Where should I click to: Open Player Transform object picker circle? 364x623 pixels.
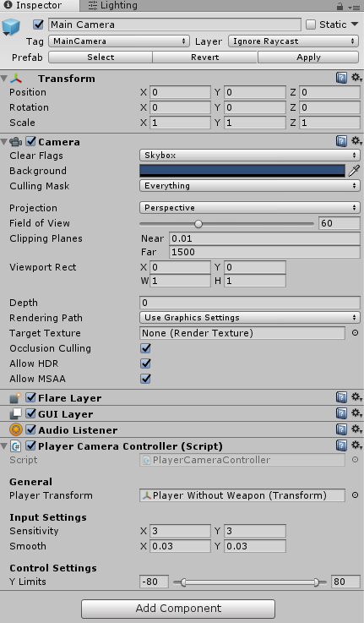pos(355,495)
